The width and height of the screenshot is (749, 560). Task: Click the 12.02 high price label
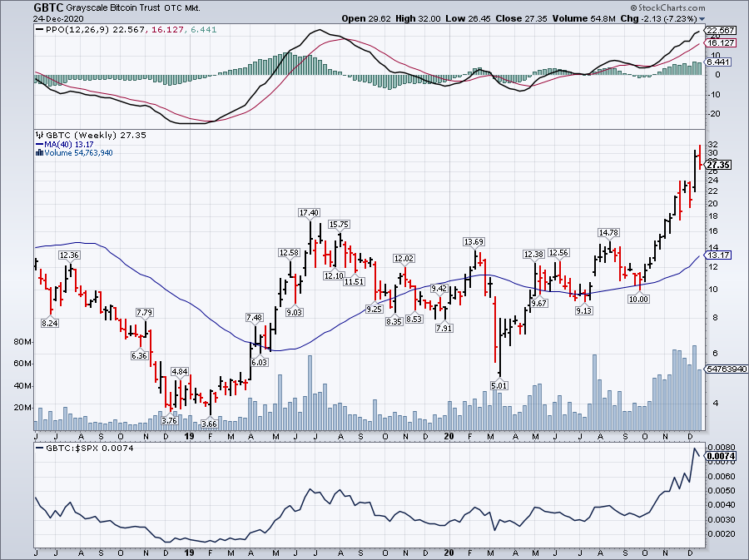click(x=404, y=258)
